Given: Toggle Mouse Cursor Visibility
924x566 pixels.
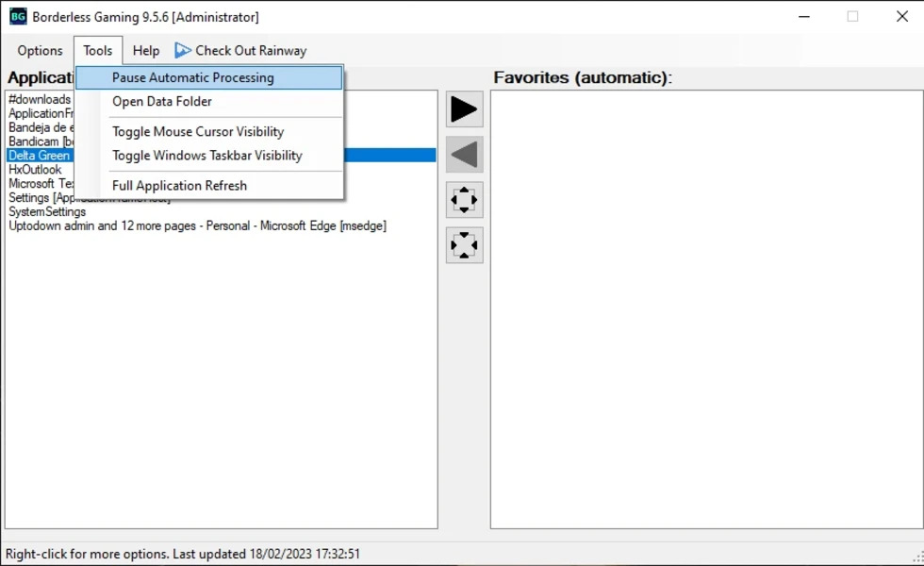Looking at the screenshot, I should tap(198, 132).
